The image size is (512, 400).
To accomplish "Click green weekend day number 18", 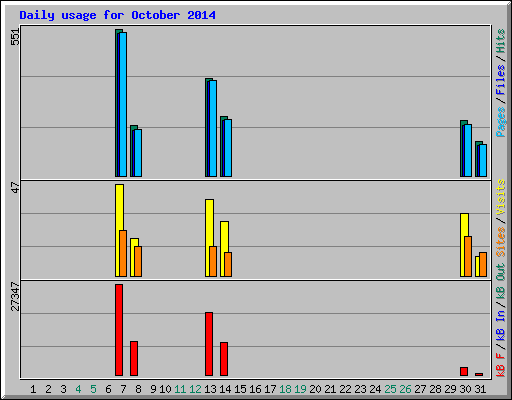I will click(x=285, y=389).
